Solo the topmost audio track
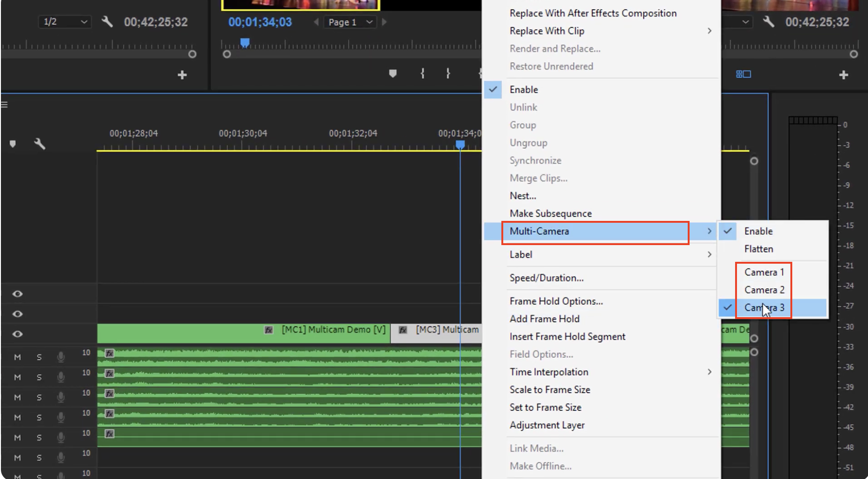This screenshot has width=868, height=479. tap(39, 357)
